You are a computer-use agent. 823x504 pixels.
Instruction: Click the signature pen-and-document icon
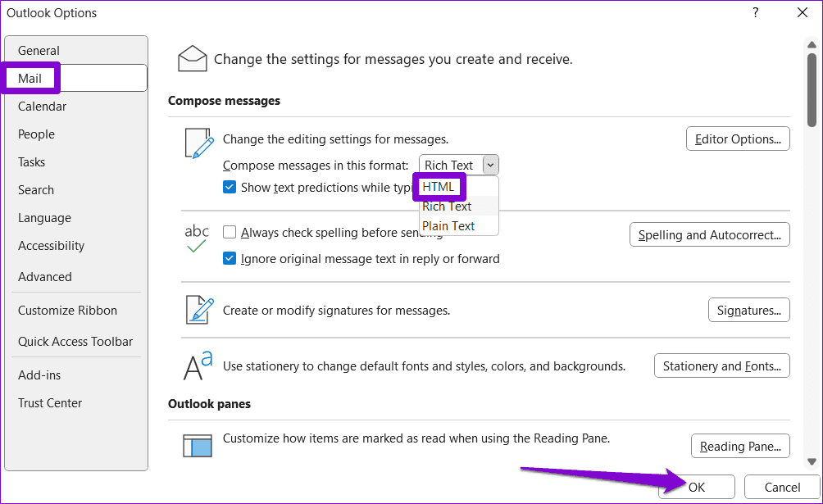199,310
